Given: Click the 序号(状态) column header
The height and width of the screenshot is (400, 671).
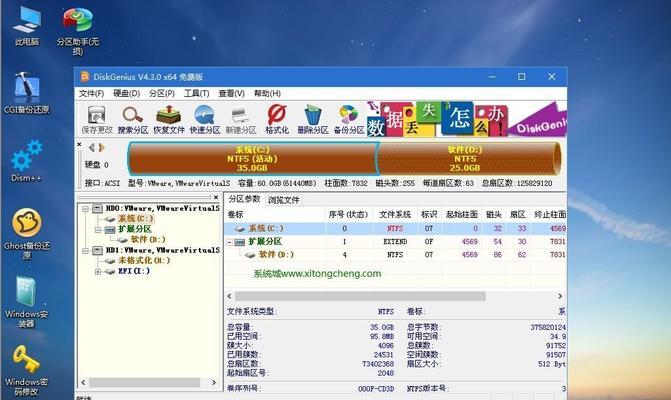Looking at the screenshot, I should click(x=349, y=215).
